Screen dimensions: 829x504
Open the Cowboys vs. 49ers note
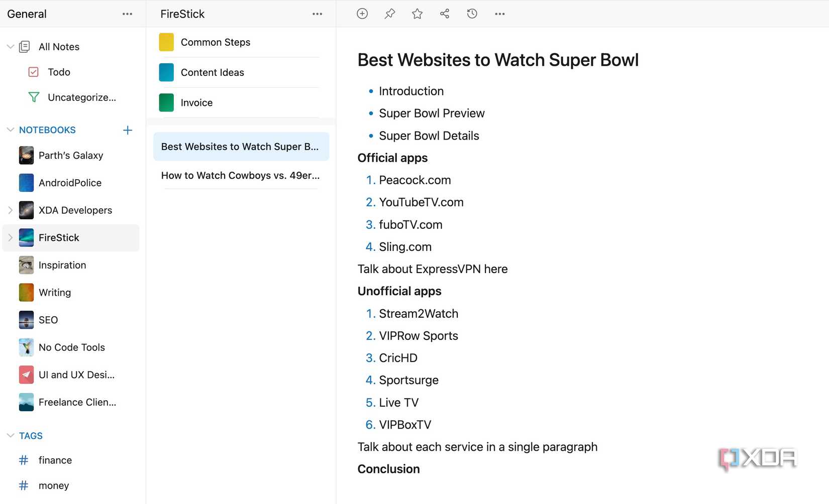240,176
